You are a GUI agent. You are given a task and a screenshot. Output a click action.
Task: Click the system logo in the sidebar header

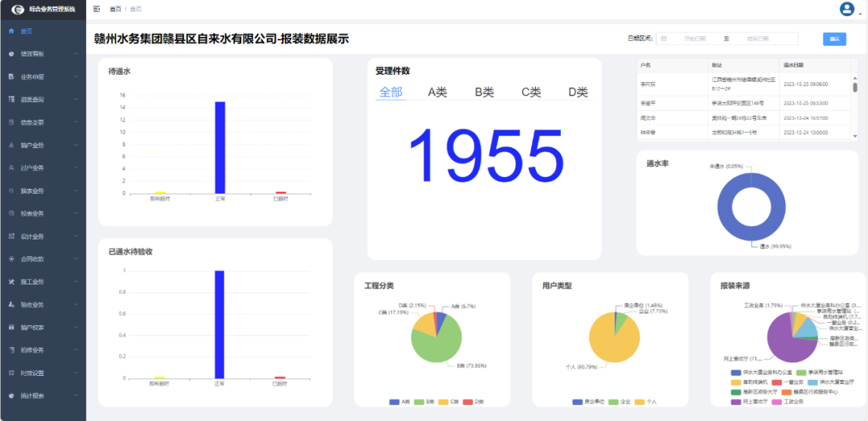(x=18, y=10)
